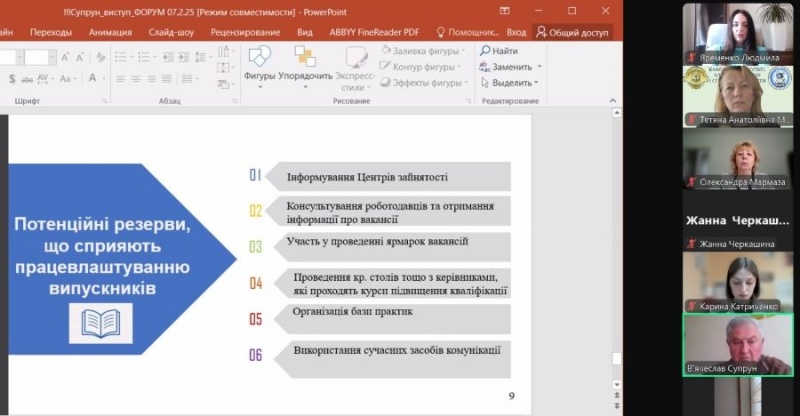Open the Анимация ribbon tab
Screen dimensions: 800x416
[x=109, y=32]
